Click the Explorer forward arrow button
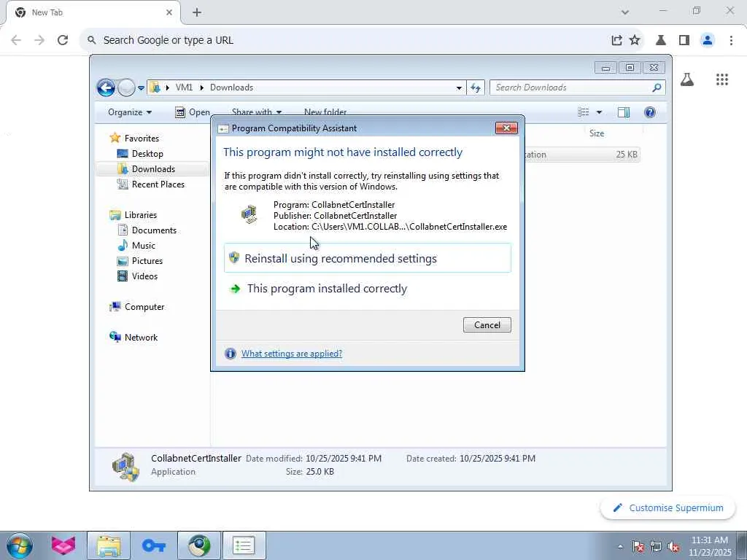This screenshot has width=747, height=560. point(126,87)
